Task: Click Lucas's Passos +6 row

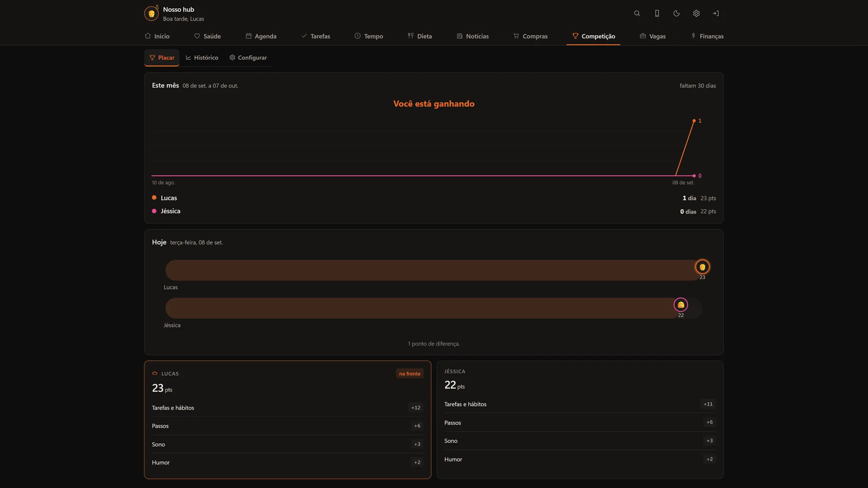Action: [x=287, y=426]
